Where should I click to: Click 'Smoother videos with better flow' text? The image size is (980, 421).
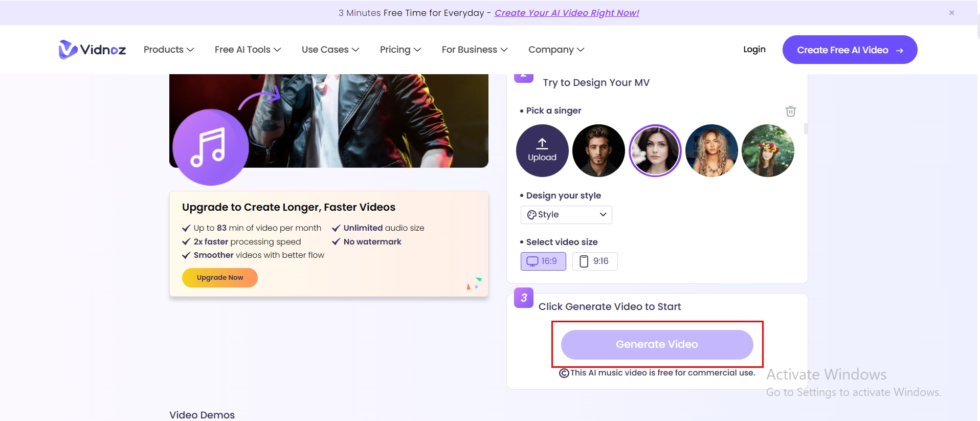[x=259, y=255]
